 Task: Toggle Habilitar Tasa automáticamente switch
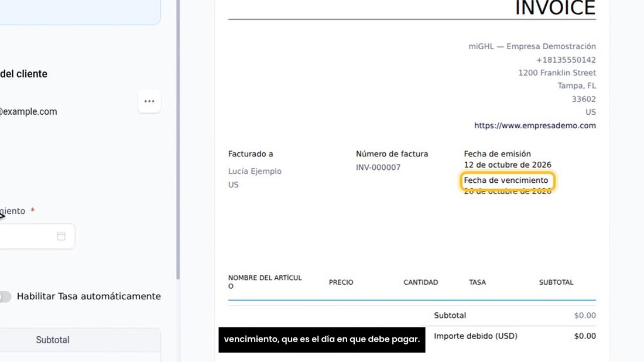click(5, 296)
